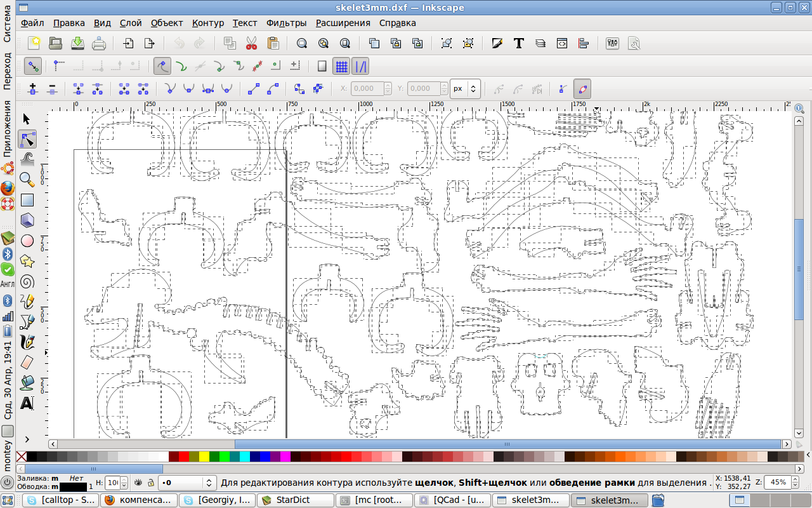812x508 pixels.
Task: Insert new nodes with the plus icon
Action: (x=33, y=89)
